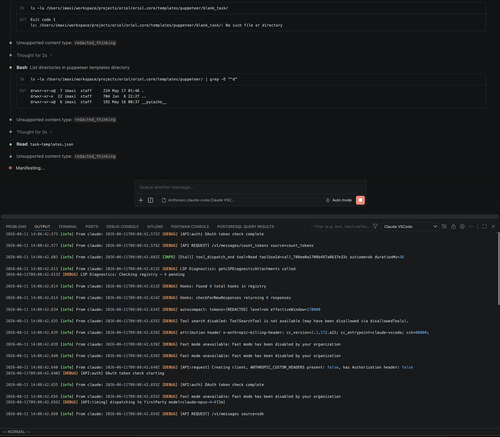
Task: Stop generation with the orange stop button
Action: click(360, 200)
